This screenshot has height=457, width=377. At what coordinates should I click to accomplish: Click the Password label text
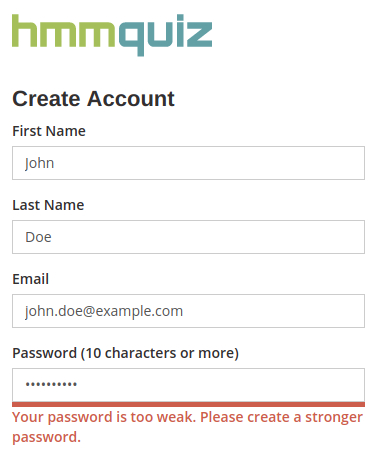44,353
